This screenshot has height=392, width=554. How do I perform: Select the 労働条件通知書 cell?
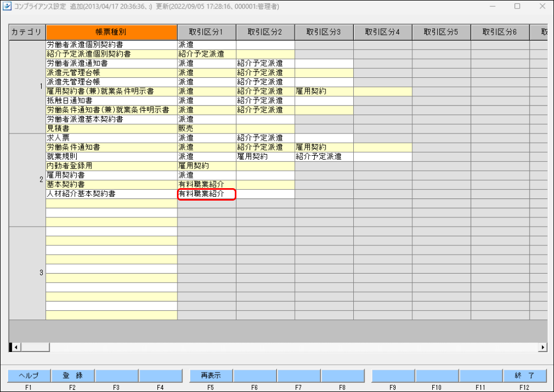click(x=111, y=147)
